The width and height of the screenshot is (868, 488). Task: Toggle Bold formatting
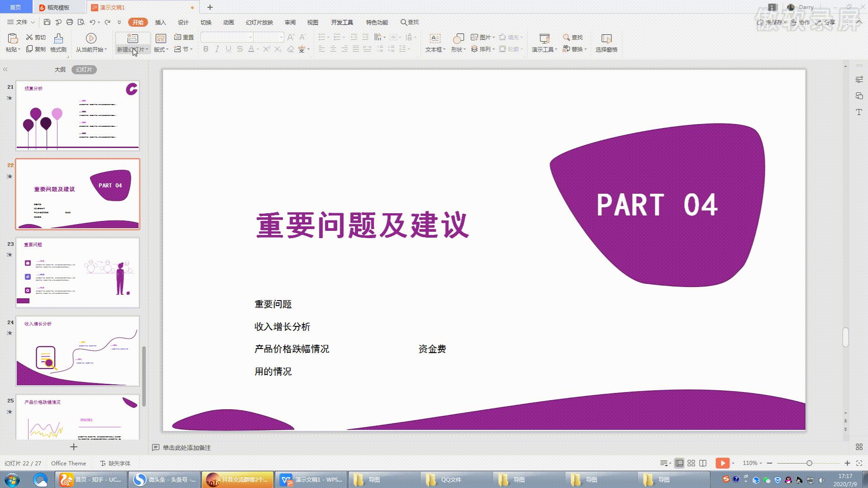coord(206,49)
